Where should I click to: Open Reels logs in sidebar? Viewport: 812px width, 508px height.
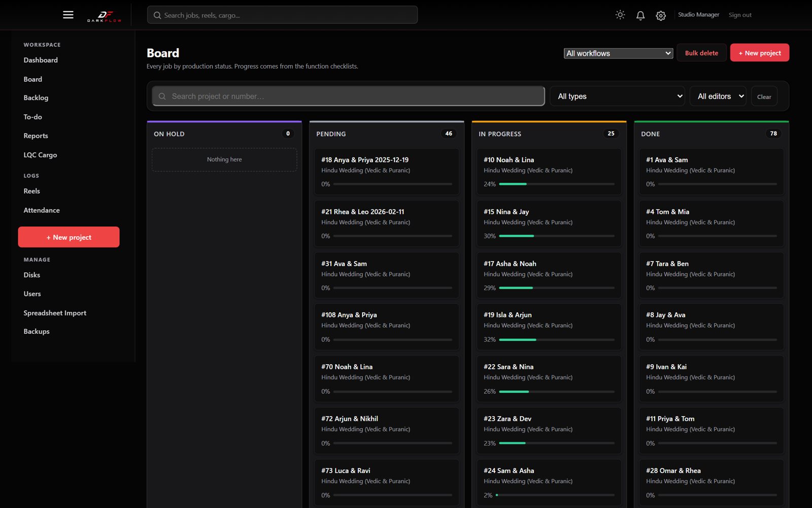pyautogui.click(x=32, y=191)
